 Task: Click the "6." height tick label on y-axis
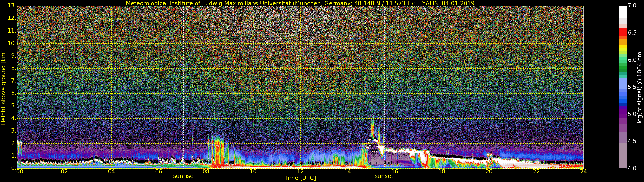tap(14, 93)
